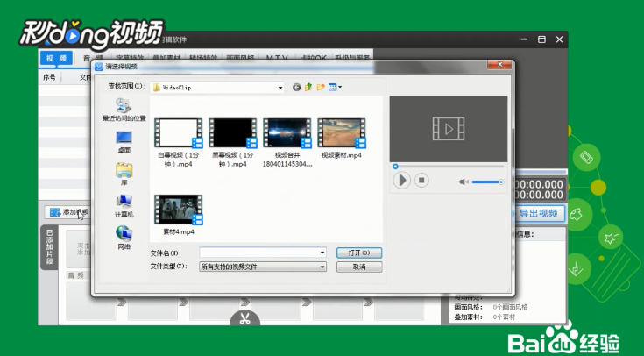Mute the preview speaker icon
The height and width of the screenshot is (356, 644).
pyautogui.click(x=464, y=182)
